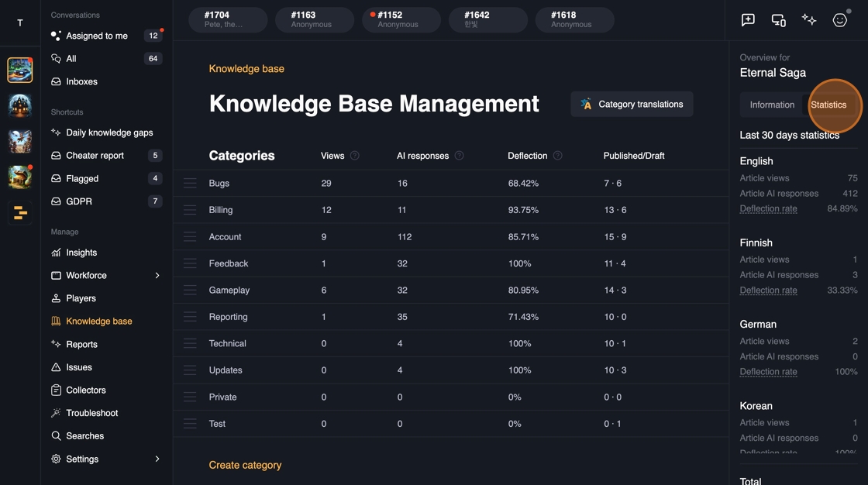Open the AI sparkles icon in top bar
The image size is (868, 485).
(x=809, y=20)
